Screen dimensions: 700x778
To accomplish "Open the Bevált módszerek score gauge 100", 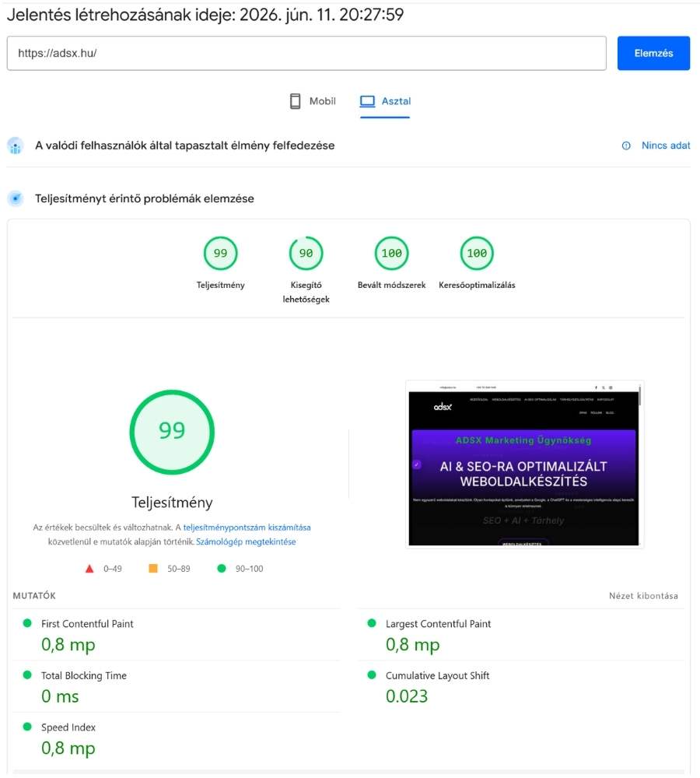I will click(x=391, y=253).
